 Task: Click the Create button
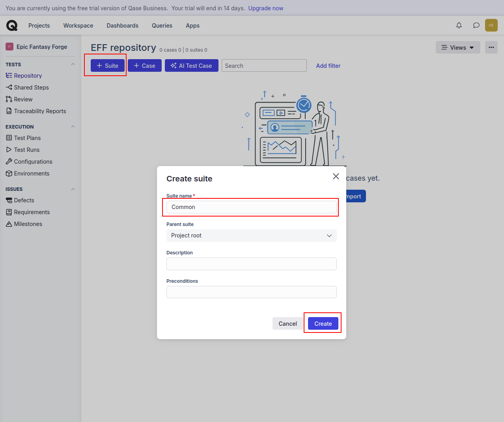[323, 323]
